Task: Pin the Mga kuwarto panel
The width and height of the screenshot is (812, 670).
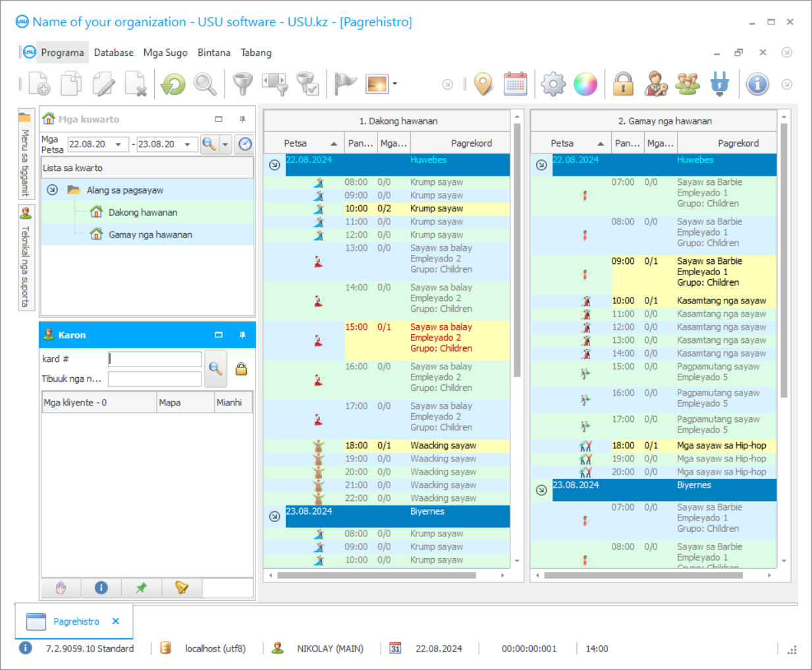Action: [x=242, y=119]
